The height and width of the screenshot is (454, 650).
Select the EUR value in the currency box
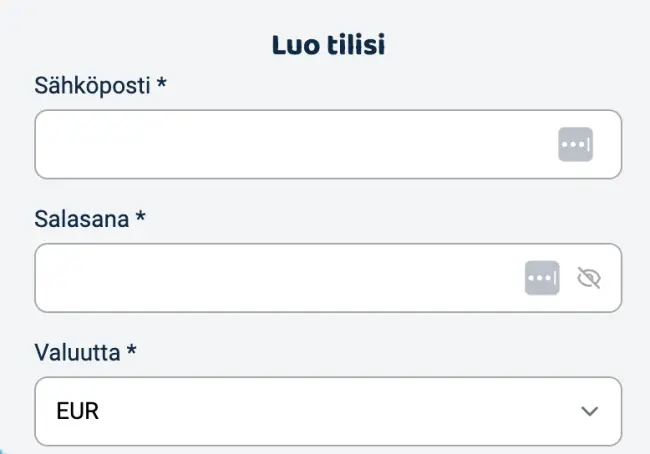point(79,411)
